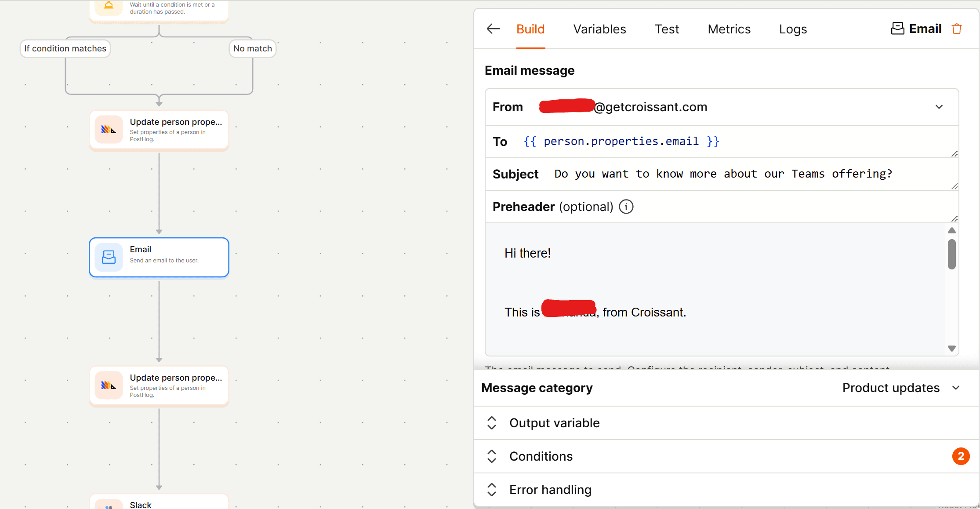The width and height of the screenshot is (980, 509).
Task: Switch to the Test tab
Action: [x=667, y=29]
